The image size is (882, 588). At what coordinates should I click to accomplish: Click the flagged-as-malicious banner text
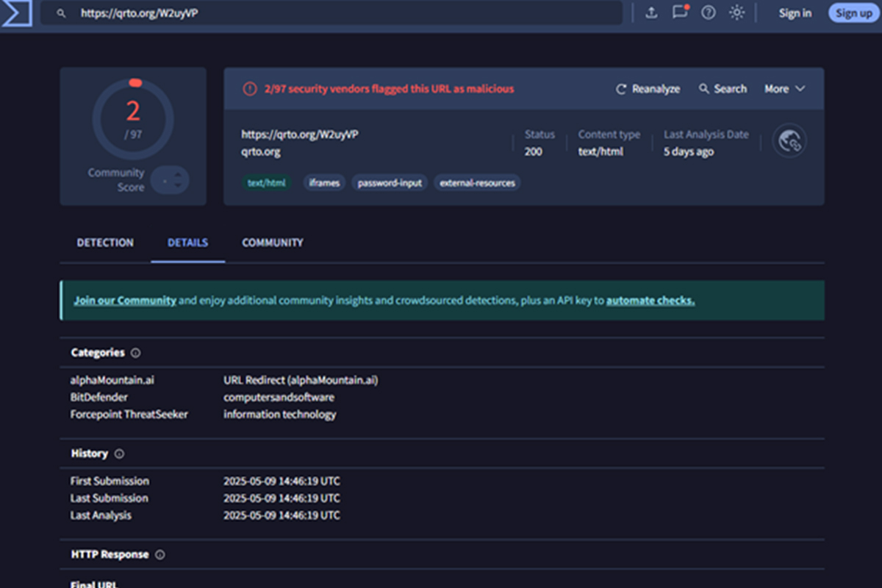point(390,89)
